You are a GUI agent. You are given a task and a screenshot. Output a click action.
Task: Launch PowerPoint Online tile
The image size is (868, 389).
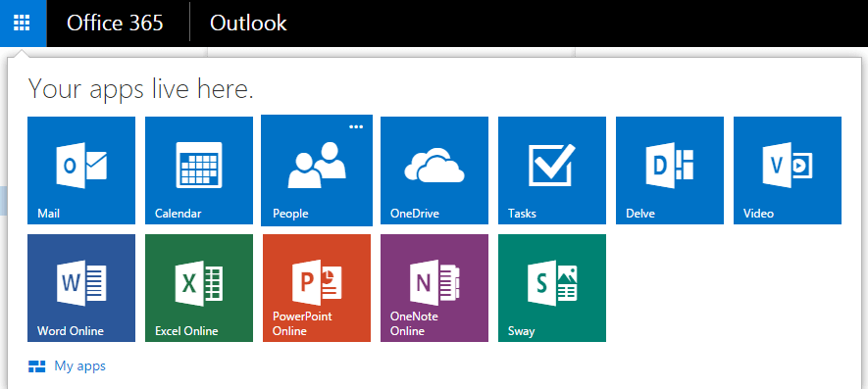(317, 288)
